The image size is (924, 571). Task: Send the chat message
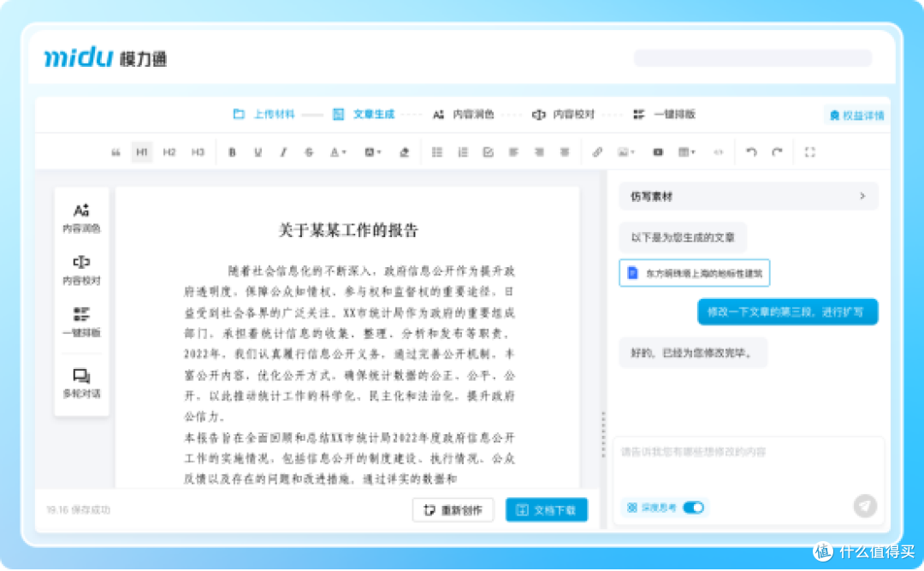tap(865, 506)
